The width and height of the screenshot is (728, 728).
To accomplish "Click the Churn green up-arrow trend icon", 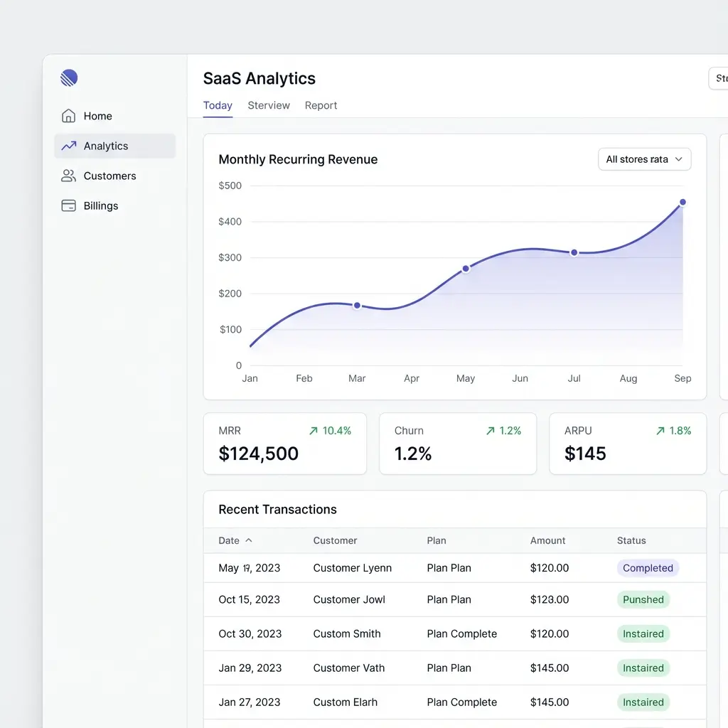I will click(x=490, y=431).
